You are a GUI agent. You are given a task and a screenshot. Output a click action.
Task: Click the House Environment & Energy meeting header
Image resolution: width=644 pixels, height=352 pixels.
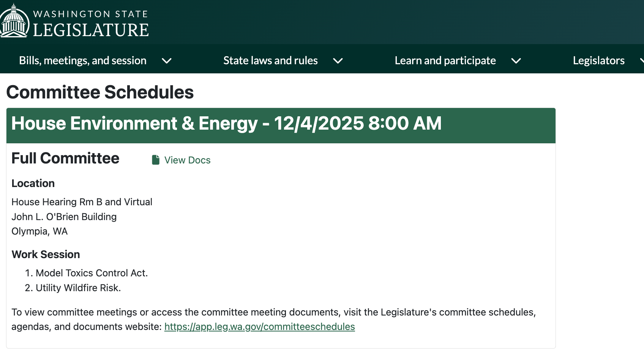[x=281, y=125]
